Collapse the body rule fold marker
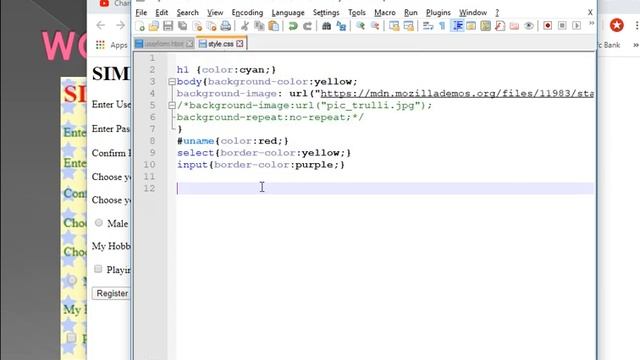The image size is (640, 360). [x=172, y=82]
